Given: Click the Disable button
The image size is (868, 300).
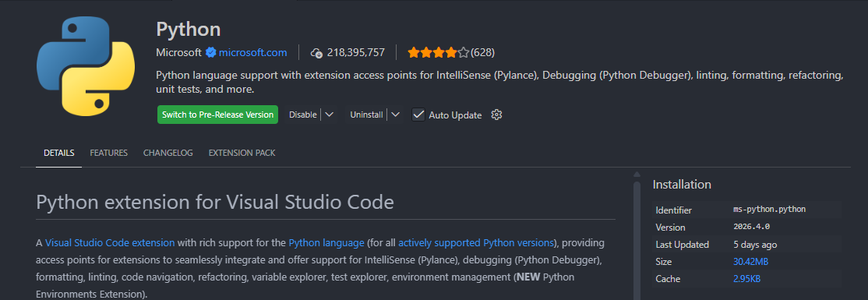Looking at the screenshot, I should (x=303, y=115).
